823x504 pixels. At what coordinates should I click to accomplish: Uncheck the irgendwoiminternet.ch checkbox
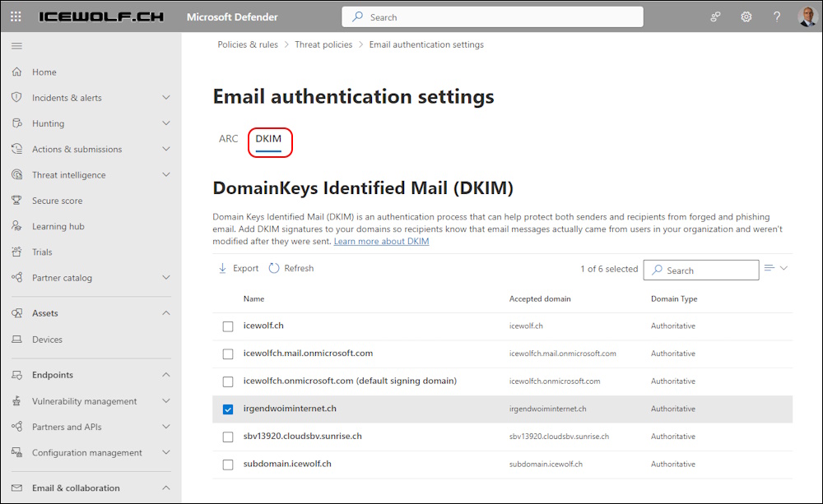228,409
